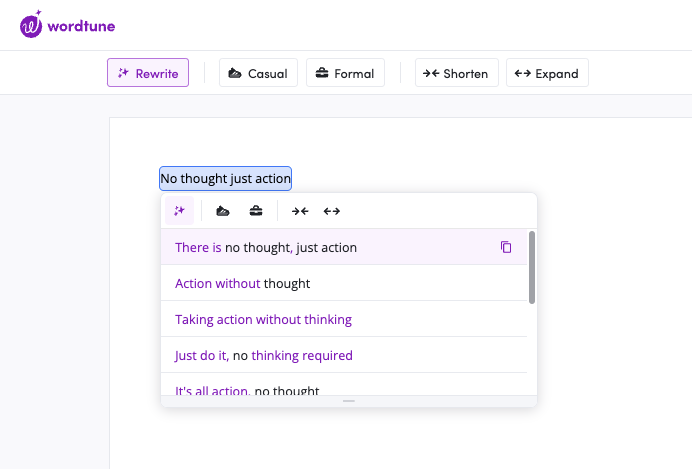Click the suggestions list scrollbar
This screenshot has width=692, height=469.
click(532, 267)
